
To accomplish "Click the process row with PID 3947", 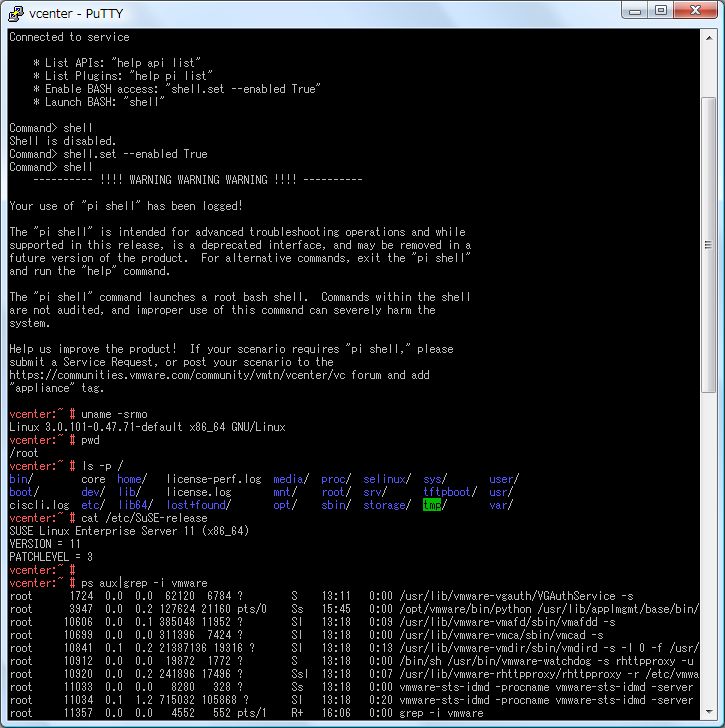I will 354,609.
